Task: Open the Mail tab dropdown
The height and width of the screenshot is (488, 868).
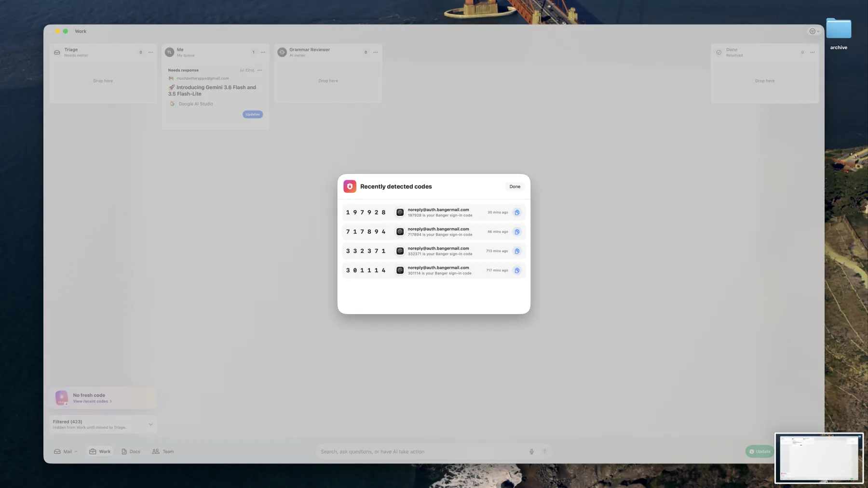Action: 66,451
